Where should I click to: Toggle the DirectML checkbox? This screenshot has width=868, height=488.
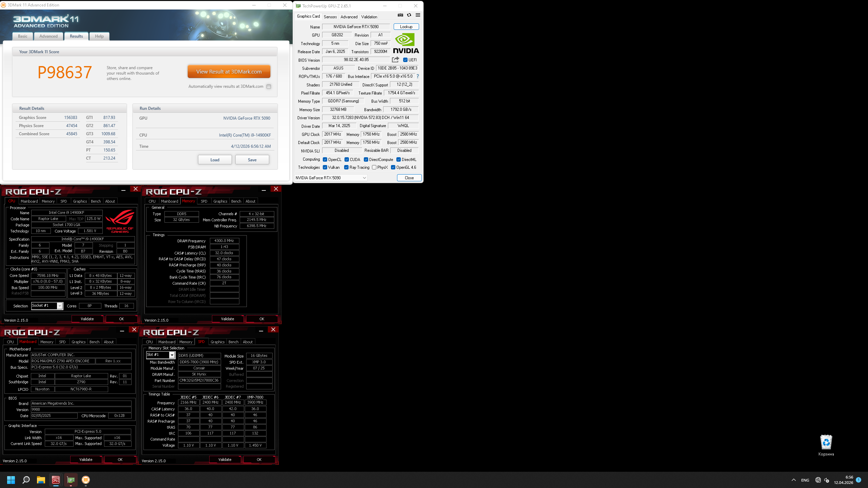click(x=398, y=160)
